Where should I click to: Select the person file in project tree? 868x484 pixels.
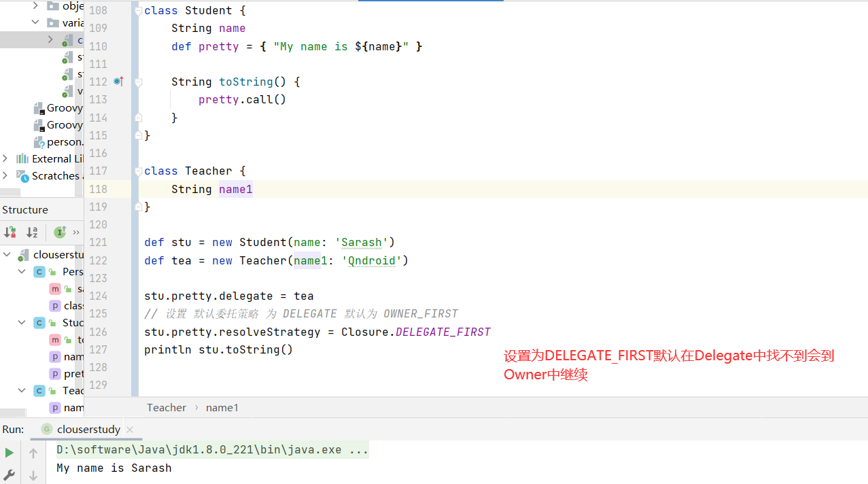(65, 142)
